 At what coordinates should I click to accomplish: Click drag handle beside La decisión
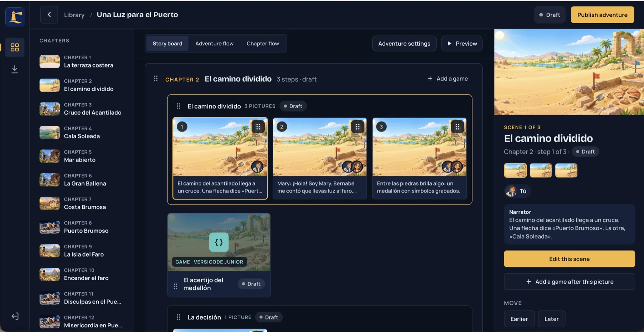coord(179,317)
